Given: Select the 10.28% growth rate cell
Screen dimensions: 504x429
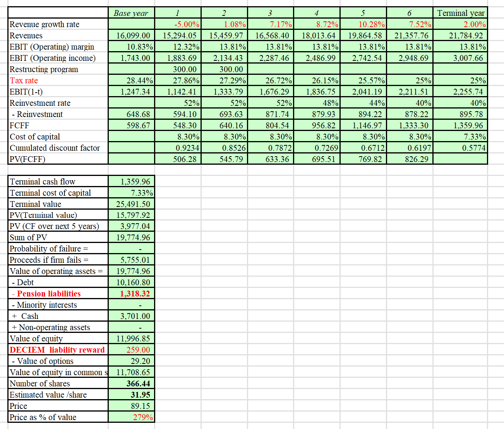Looking at the screenshot, I should [x=363, y=24].
